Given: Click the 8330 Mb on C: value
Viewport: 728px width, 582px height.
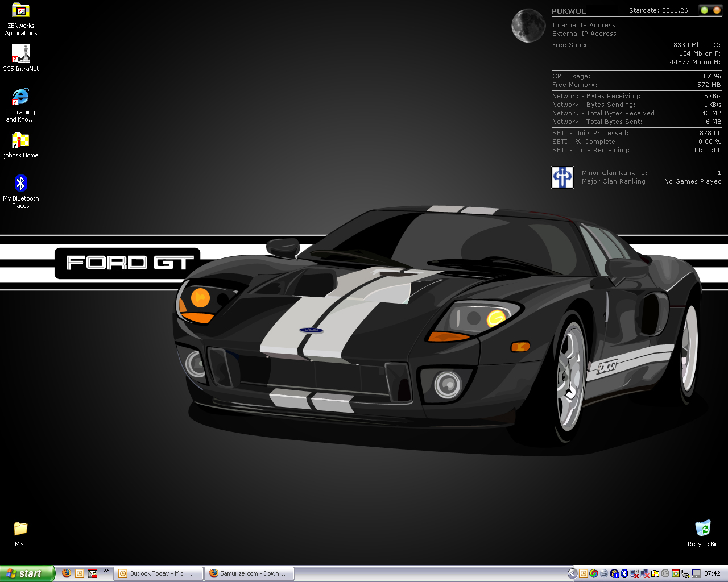Looking at the screenshot, I should [697, 45].
